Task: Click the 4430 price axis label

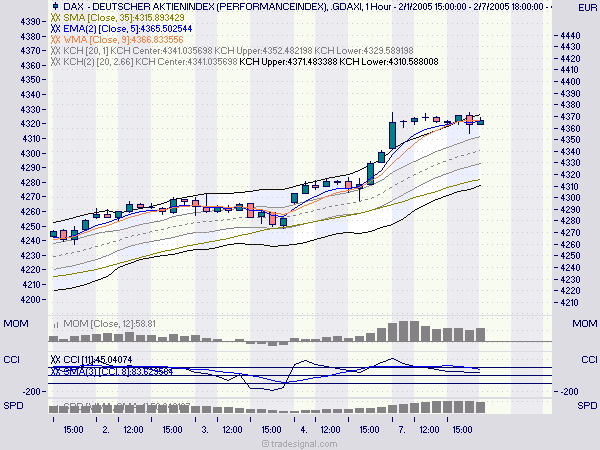Action: click(x=570, y=47)
